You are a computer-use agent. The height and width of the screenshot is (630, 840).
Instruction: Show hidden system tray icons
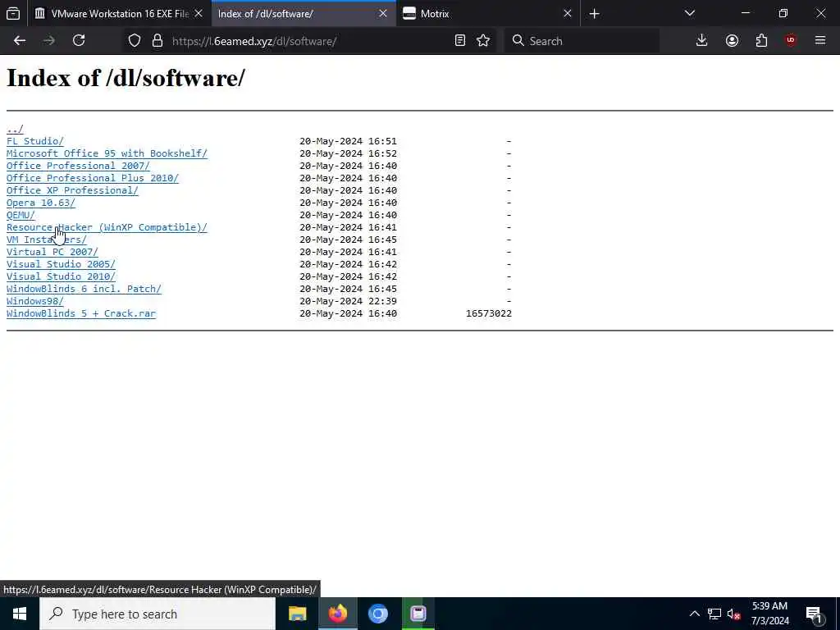[694, 614]
